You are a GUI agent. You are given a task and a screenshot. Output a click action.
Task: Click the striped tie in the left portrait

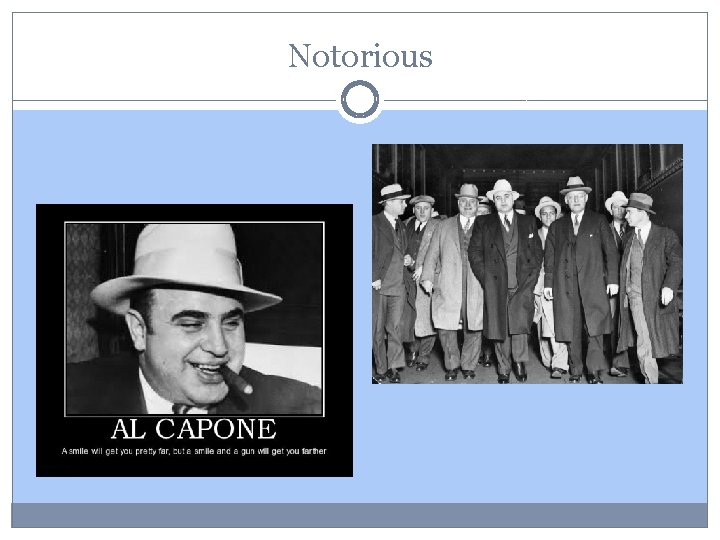186,409
